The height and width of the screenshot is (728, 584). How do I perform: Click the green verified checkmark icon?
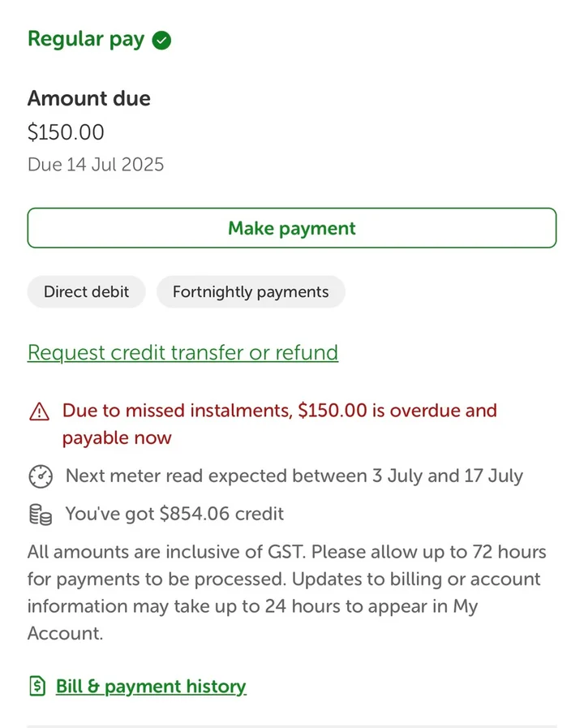[162, 40]
